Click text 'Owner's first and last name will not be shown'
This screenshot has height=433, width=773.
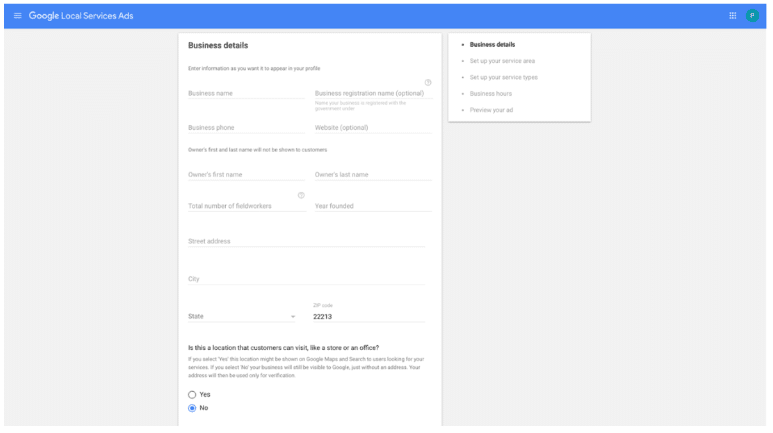[257, 149]
